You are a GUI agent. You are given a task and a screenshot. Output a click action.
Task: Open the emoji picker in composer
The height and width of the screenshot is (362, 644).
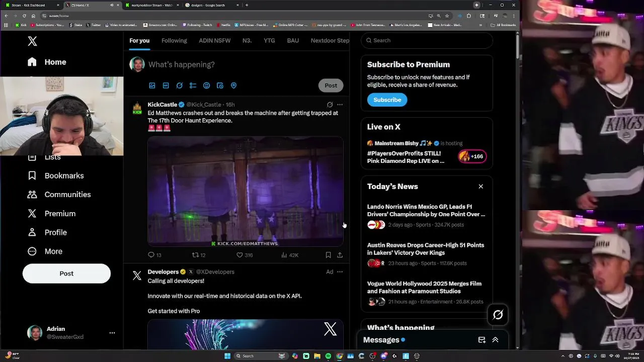206,85
